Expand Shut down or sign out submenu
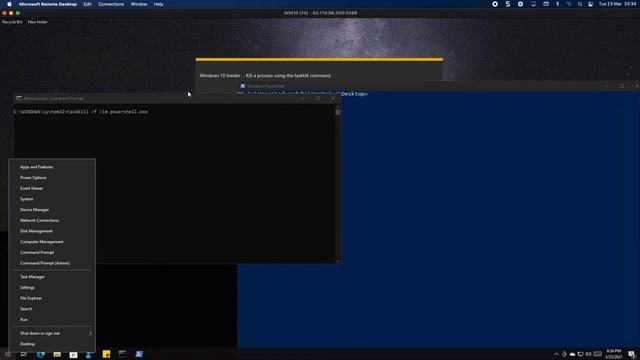Screen dimensions: 640x360 click(52, 333)
